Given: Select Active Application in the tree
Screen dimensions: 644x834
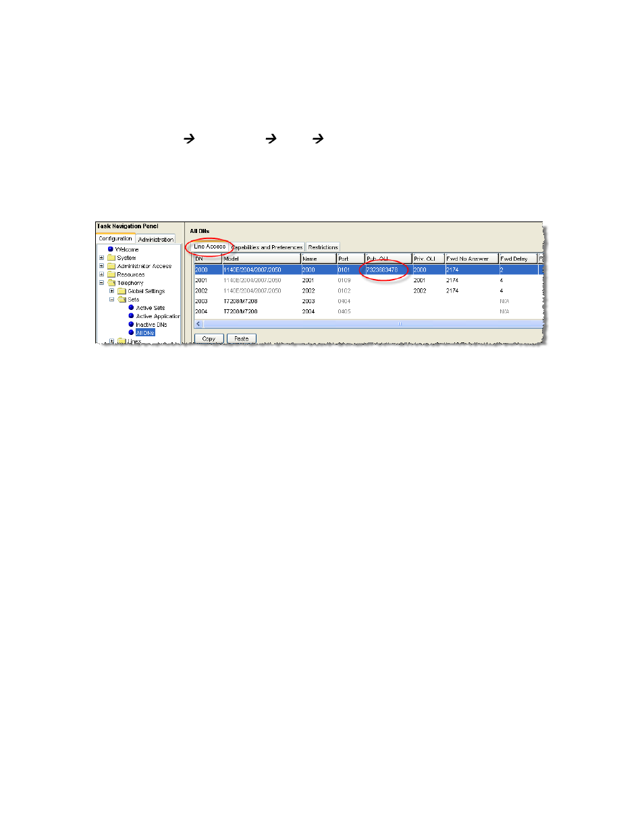Looking at the screenshot, I should [158, 316].
